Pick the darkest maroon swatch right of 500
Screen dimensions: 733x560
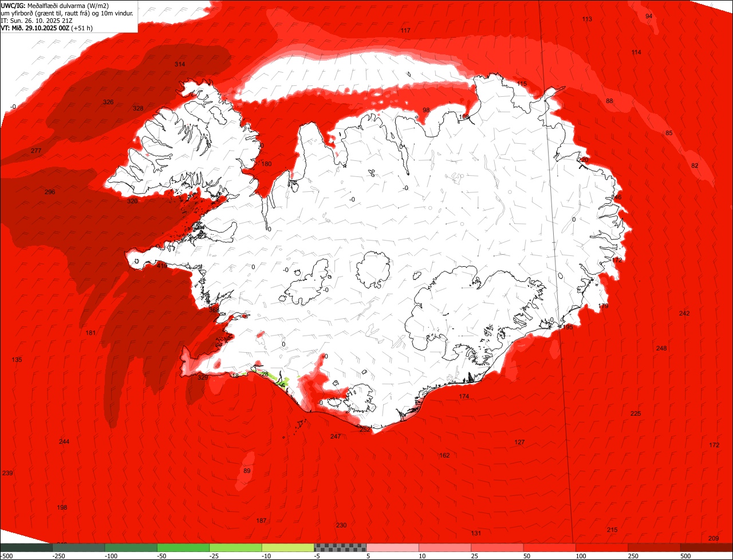707,547
